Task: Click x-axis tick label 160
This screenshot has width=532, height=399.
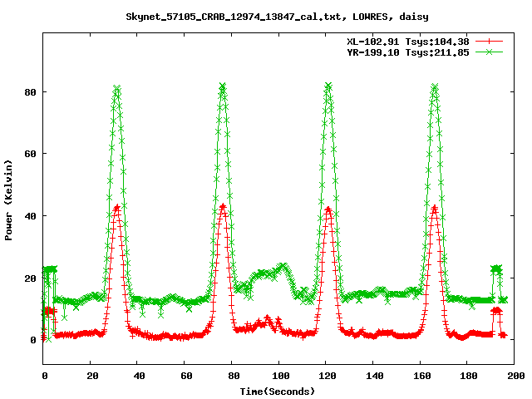Action: pos(421,376)
